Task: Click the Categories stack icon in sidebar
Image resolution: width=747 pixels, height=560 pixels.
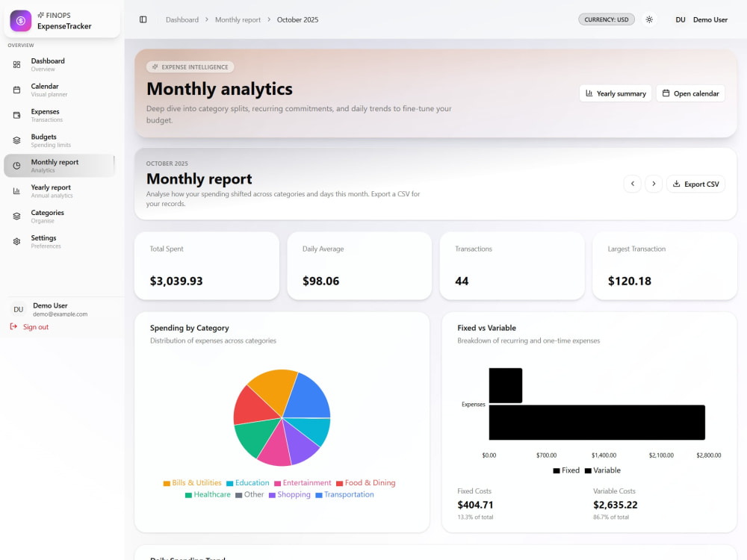Action: [16, 217]
